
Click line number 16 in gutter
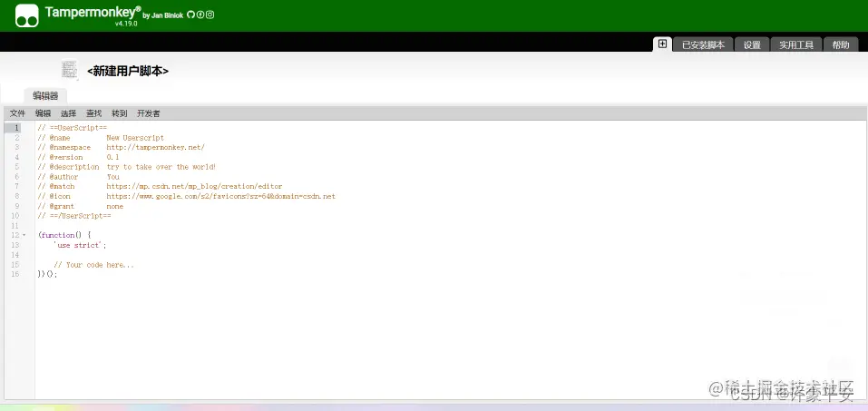click(x=15, y=274)
